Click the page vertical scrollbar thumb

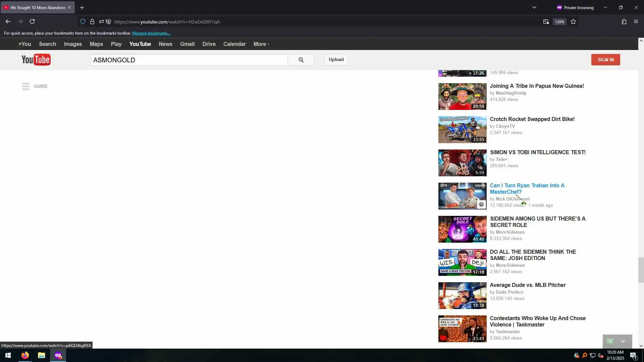[641, 270]
